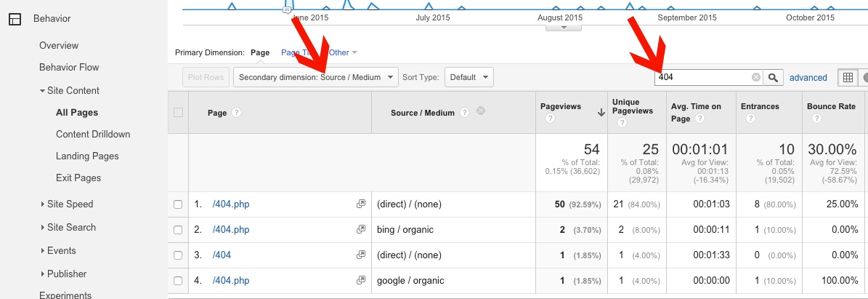Viewport: 868px width, 299px height.
Task: Clear the 404 search filter
Action: coord(756,77)
